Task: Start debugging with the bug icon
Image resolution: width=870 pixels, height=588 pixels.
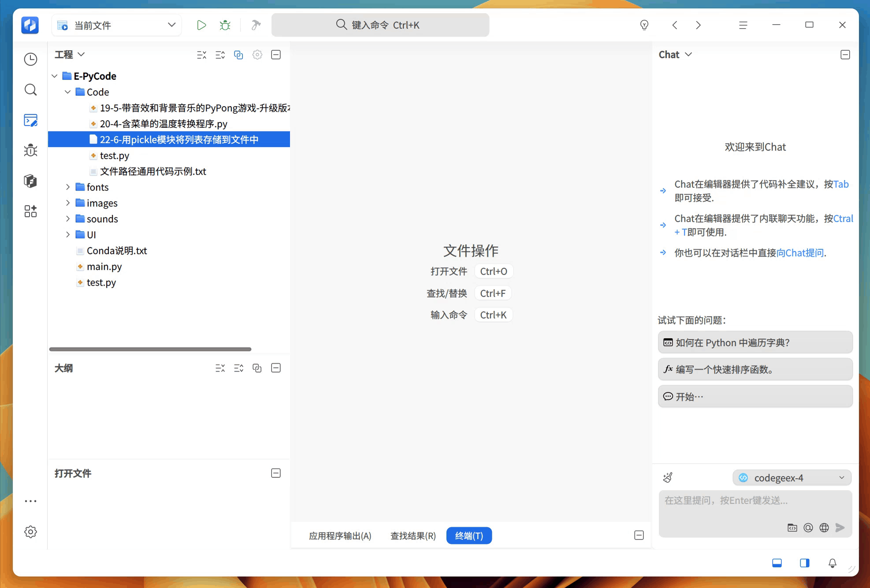Action: coord(225,25)
